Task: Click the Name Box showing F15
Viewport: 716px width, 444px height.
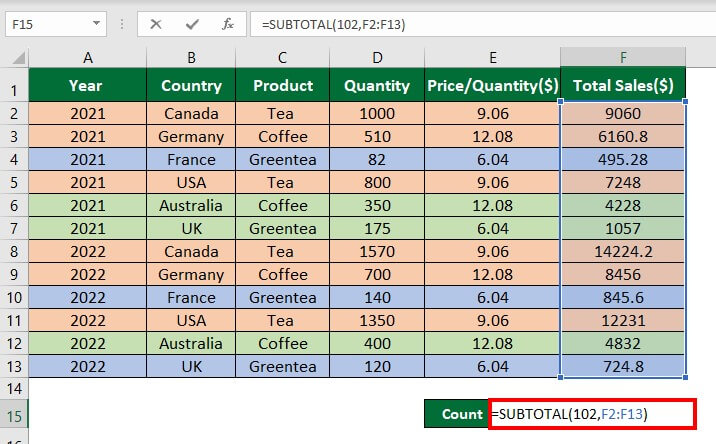Action: point(45,22)
